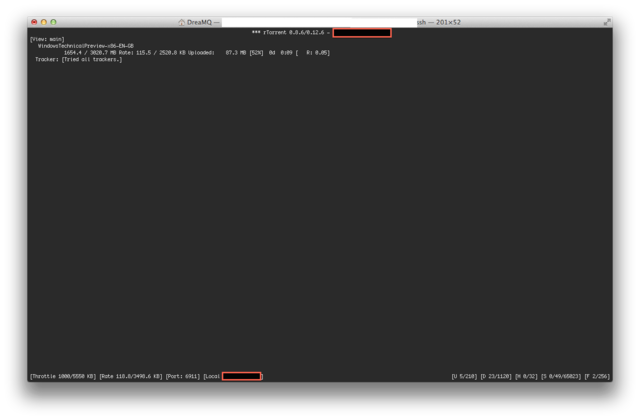Click the rTorrent 0.8.6/0.12.6 header line

pos(290,33)
